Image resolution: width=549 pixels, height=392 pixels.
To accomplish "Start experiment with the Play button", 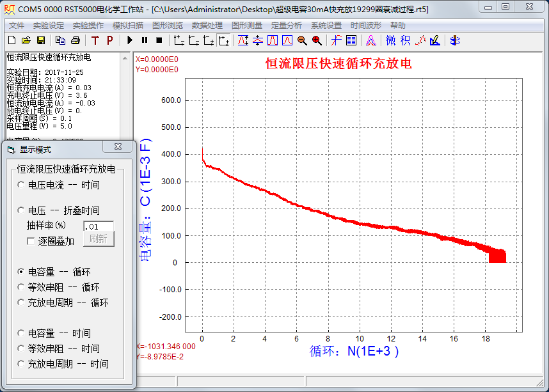I will [x=130, y=40].
